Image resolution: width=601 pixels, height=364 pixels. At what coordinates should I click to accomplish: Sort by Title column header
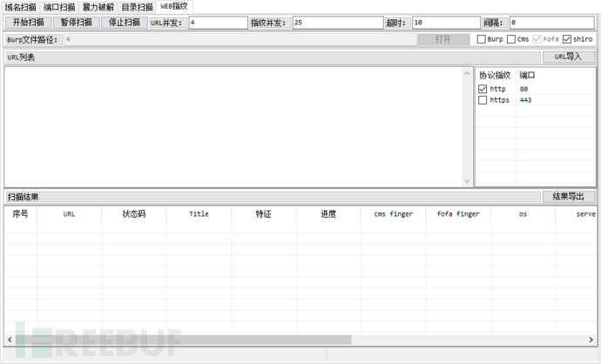coord(199,214)
